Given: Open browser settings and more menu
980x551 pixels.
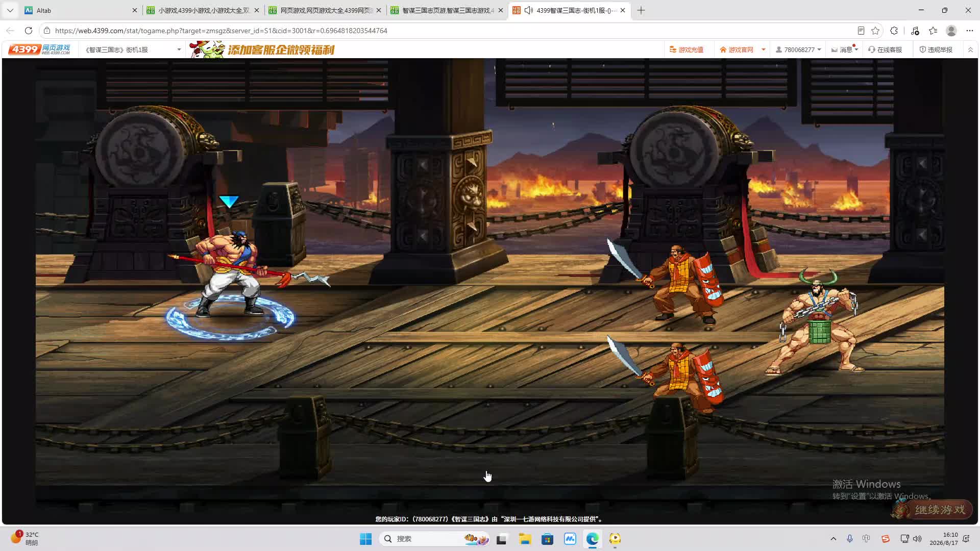Looking at the screenshot, I should (970, 31).
